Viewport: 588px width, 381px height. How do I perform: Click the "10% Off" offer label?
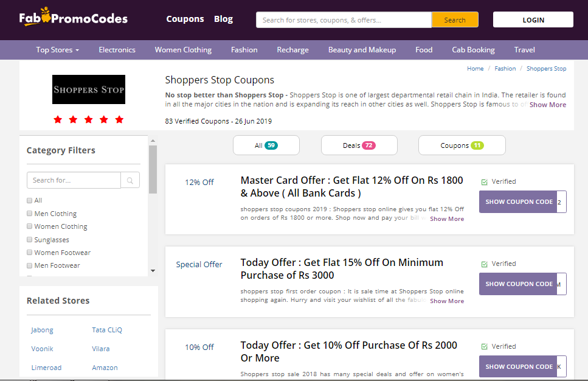click(199, 347)
